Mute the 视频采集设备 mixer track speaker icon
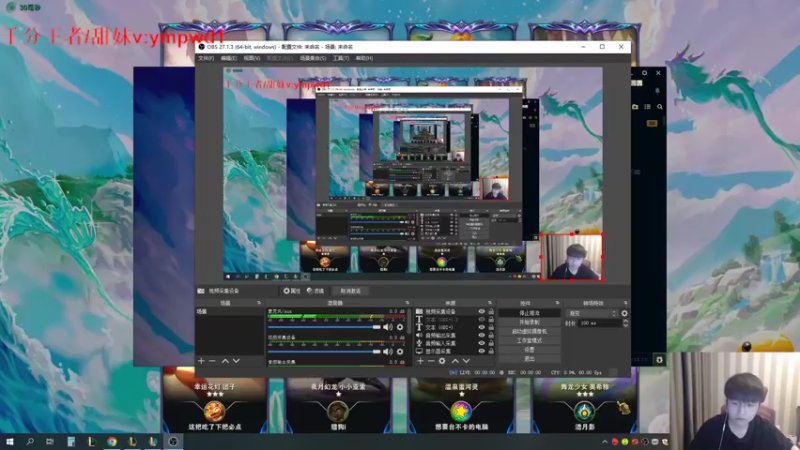This screenshot has width=800, height=450. 388,352
